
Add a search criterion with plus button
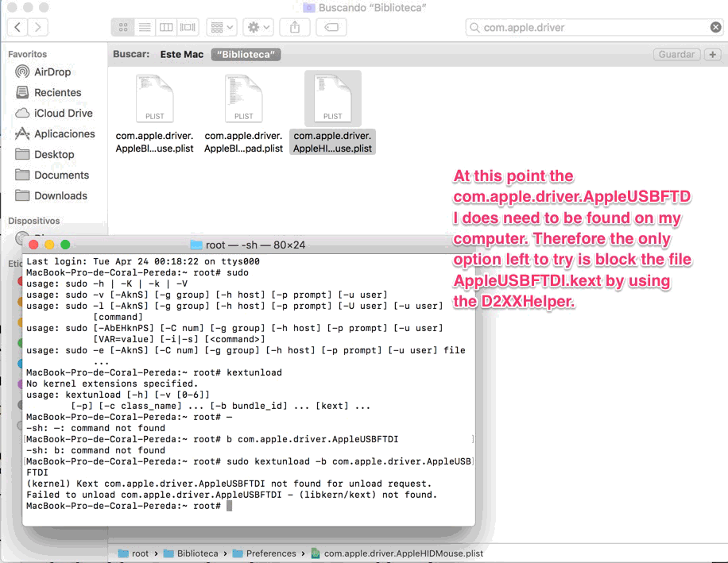click(713, 54)
